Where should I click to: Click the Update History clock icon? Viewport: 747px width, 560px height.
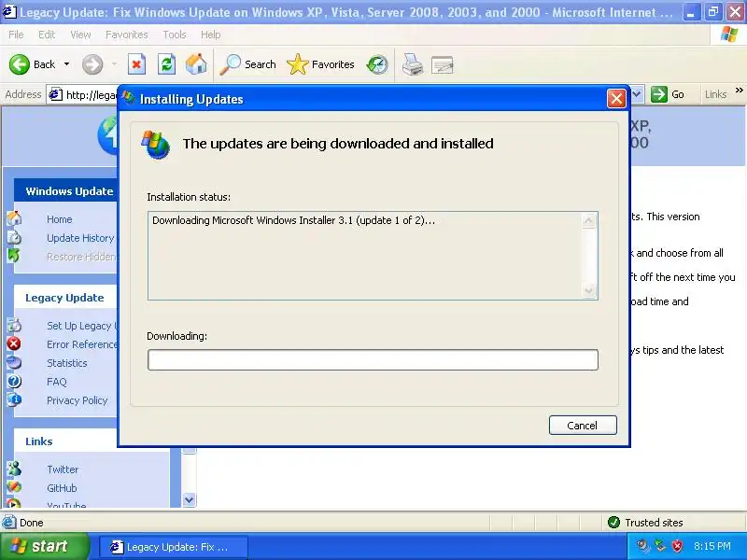click(14, 237)
